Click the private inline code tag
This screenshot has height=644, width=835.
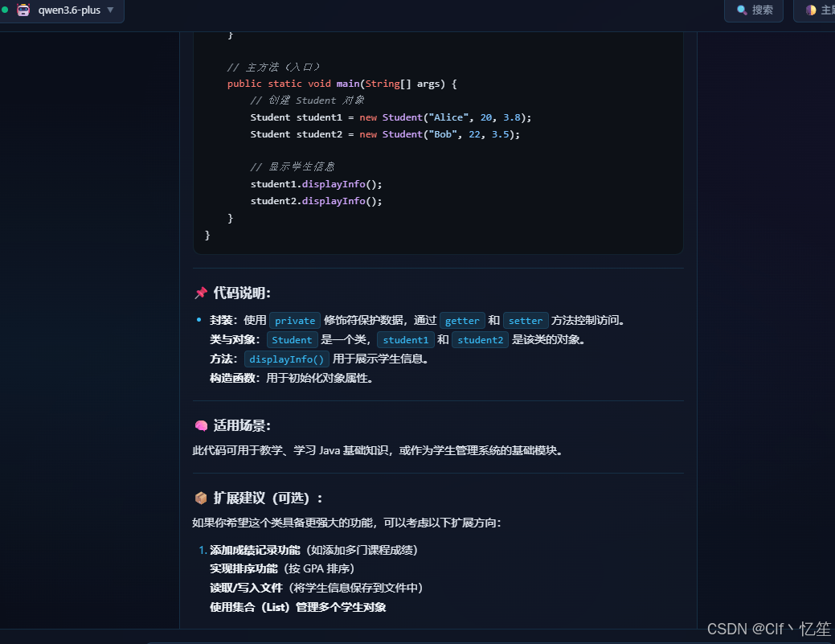295,321
